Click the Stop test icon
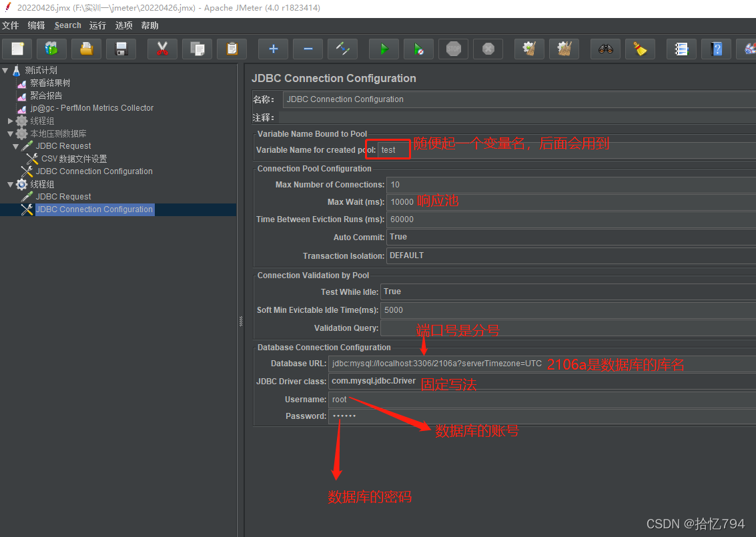The image size is (756, 537). coord(453,49)
